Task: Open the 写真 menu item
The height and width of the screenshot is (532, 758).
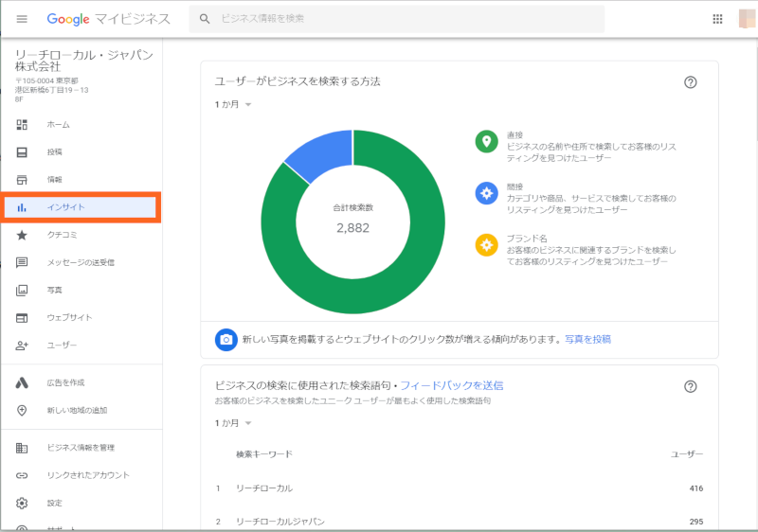Action: coord(81,290)
